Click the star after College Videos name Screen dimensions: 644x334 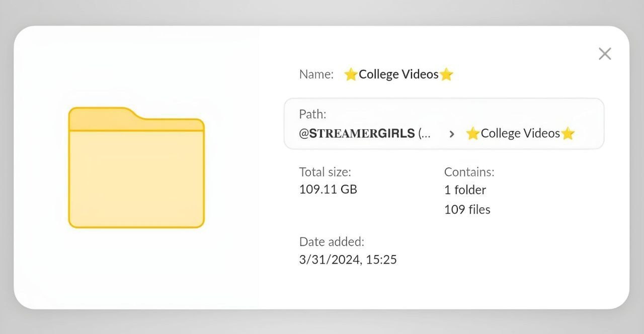click(446, 74)
